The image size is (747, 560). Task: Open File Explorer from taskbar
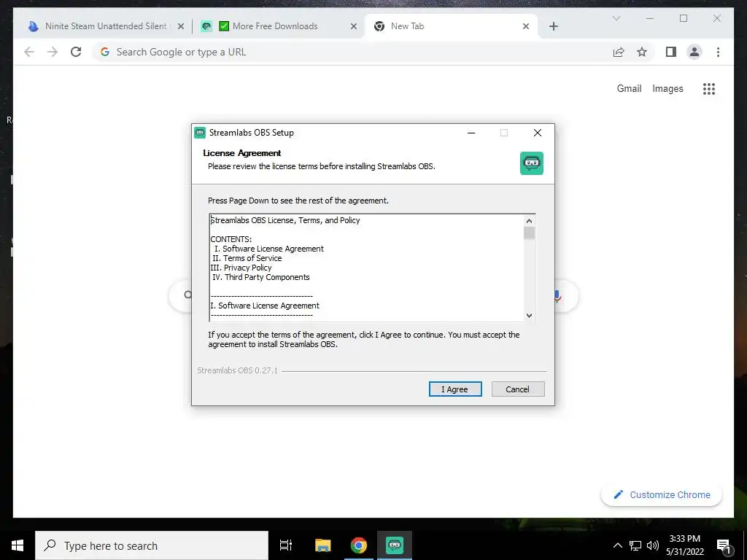coord(322,545)
